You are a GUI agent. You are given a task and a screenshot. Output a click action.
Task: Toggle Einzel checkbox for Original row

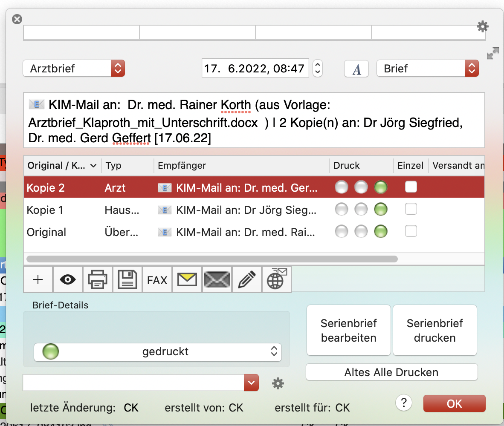click(411, 231)
